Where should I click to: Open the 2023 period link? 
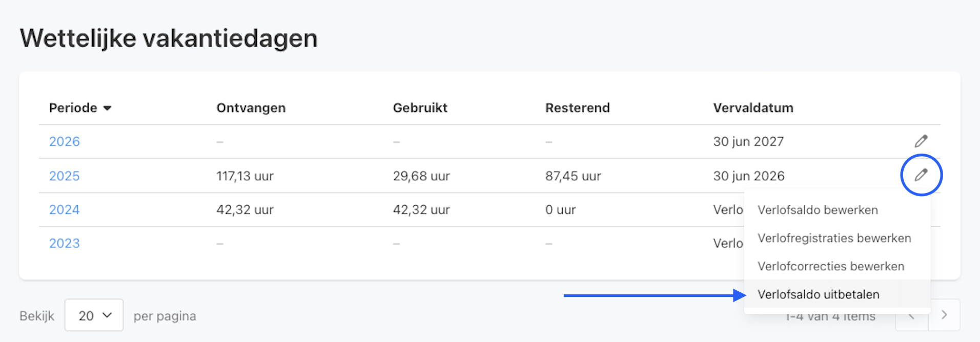pos(65,243)
